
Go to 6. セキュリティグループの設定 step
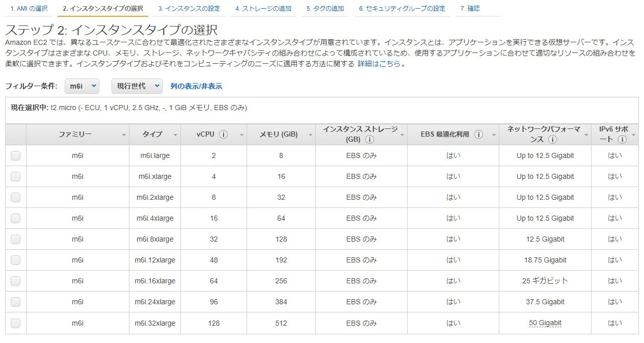402,9
